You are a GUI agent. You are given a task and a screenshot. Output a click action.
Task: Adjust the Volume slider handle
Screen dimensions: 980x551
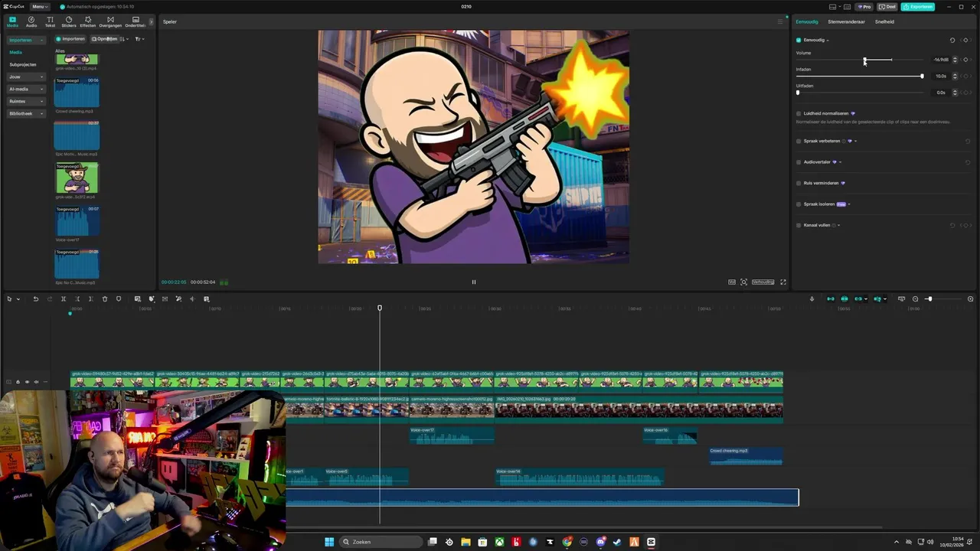tap(865, 60)
